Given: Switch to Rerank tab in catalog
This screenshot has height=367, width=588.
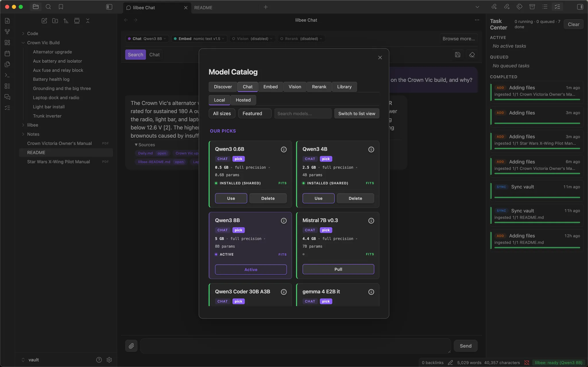Looking at the screenshot, I should tap(319, 87).
